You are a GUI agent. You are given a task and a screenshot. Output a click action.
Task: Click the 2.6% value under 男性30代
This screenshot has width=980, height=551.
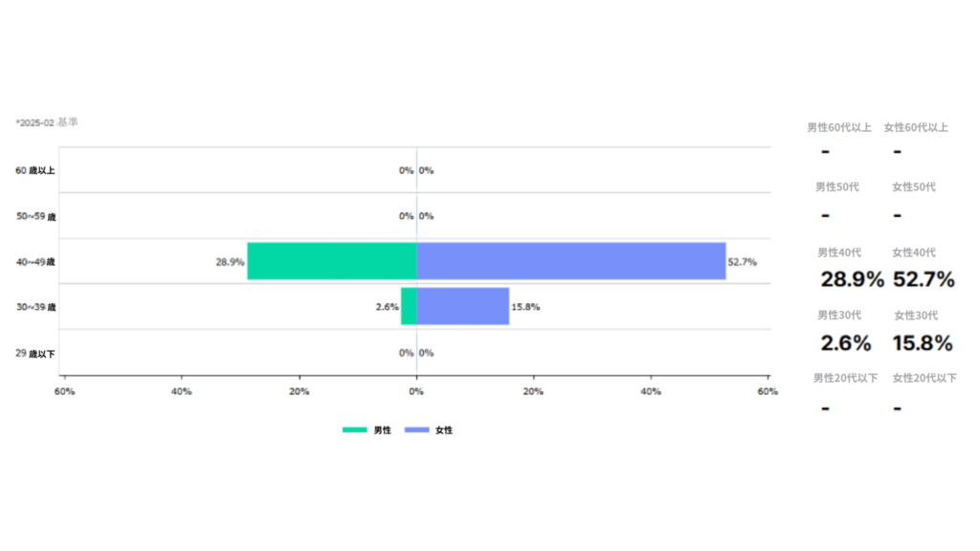coord(846,342)
